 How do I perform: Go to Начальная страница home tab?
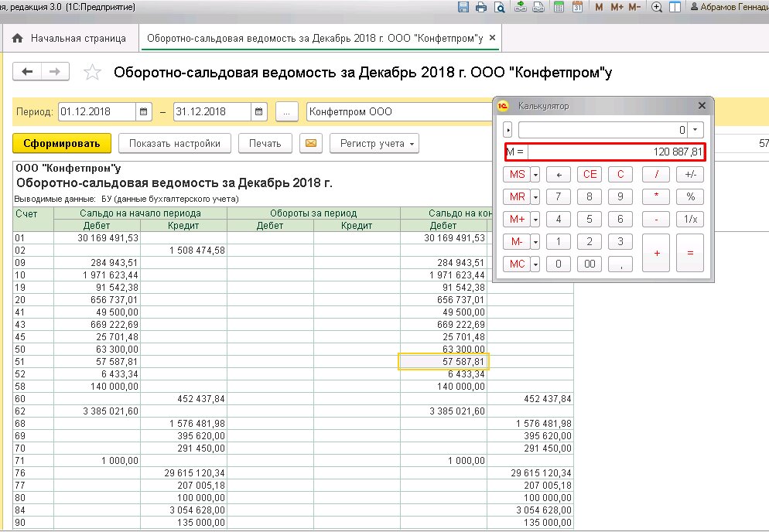click(69, 38)
